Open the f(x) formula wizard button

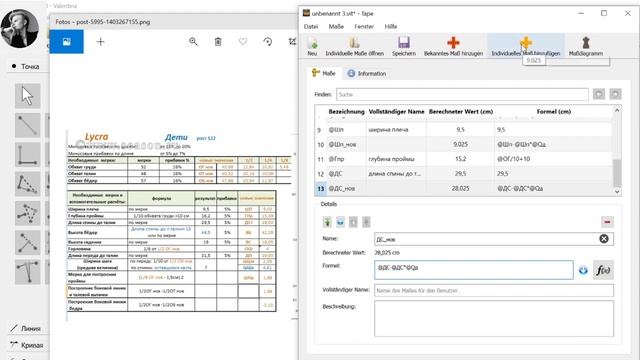point(603,270)
